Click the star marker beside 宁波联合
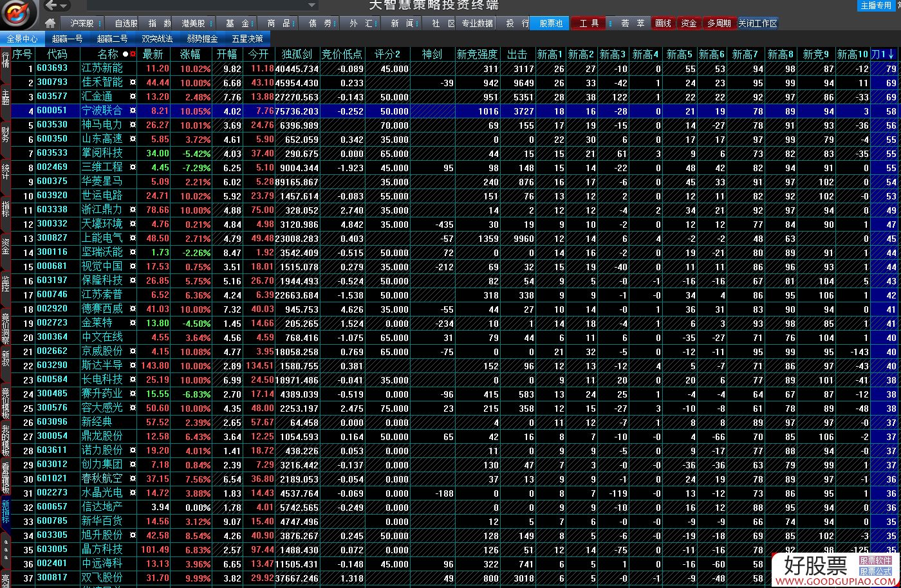 [x=133, y=111]
